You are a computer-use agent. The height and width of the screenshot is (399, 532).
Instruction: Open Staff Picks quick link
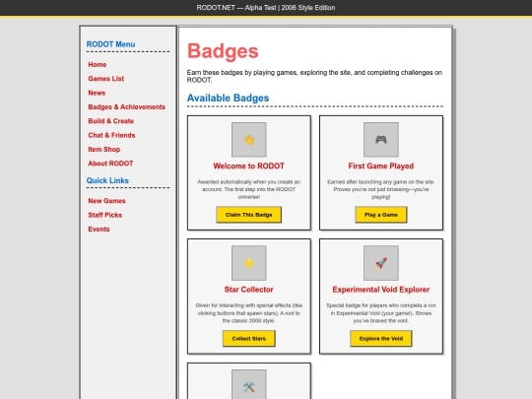[104, 215]
